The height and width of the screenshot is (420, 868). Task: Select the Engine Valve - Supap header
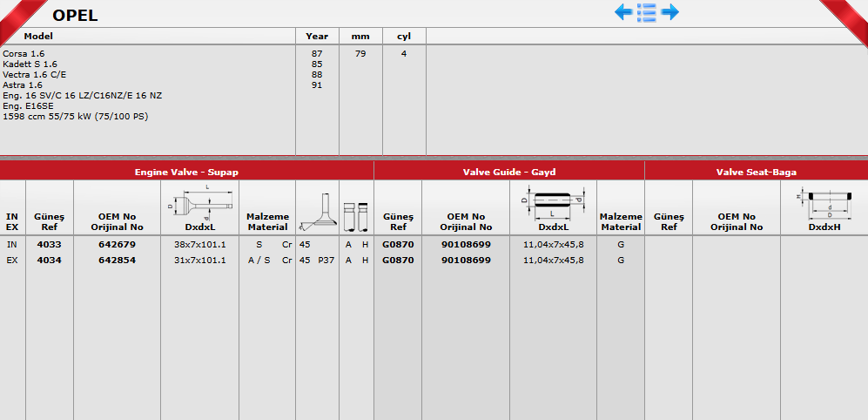point(186,173)
